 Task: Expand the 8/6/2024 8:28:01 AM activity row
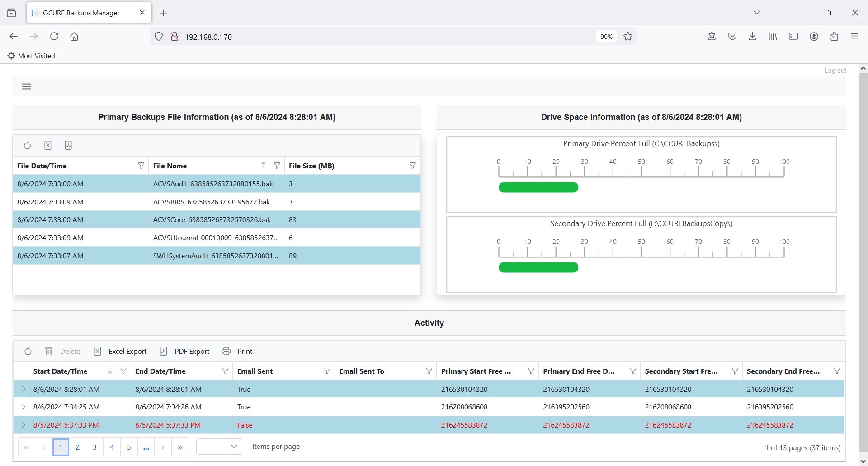click(x=24, y=389)
